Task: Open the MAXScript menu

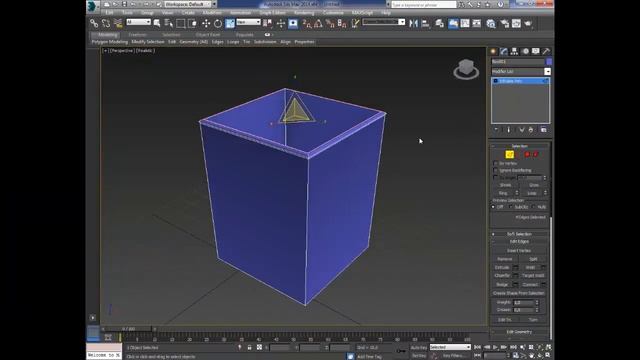Action: pos(362,13)
